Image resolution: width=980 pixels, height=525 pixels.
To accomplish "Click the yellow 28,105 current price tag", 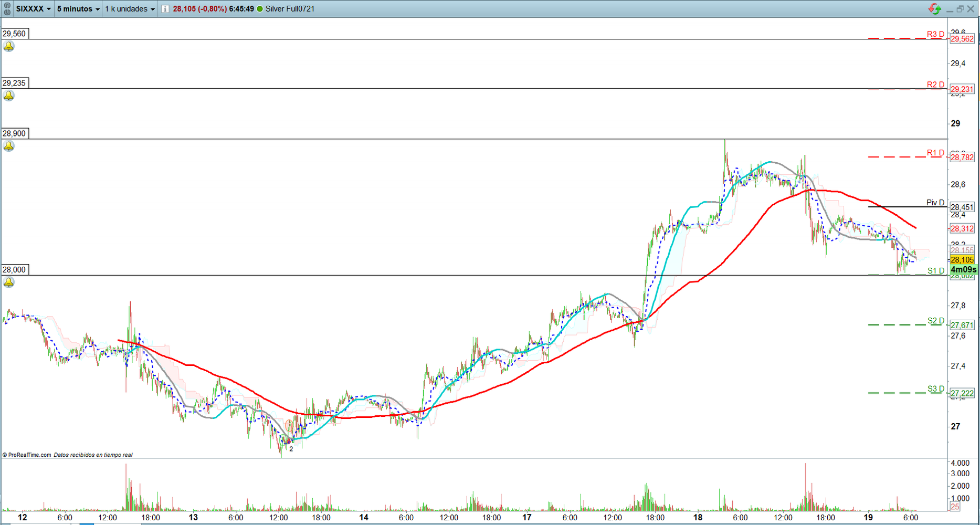I will pos(962,260).
